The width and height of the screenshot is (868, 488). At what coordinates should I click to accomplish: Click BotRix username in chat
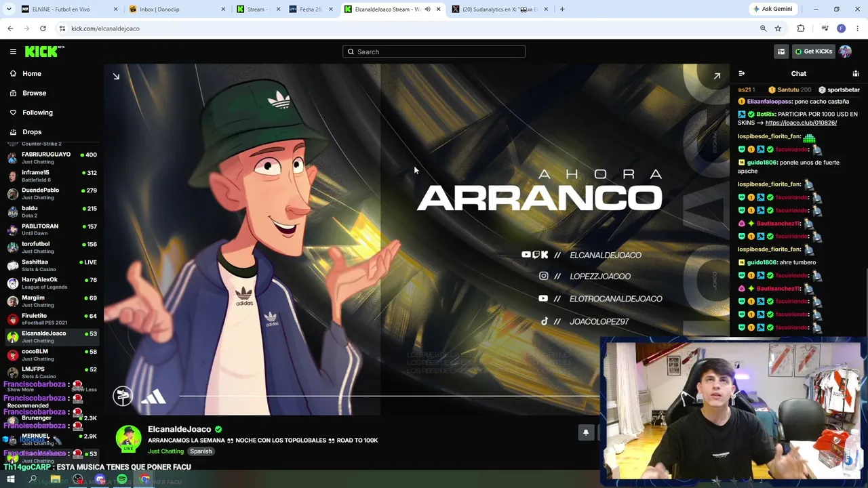766,114
